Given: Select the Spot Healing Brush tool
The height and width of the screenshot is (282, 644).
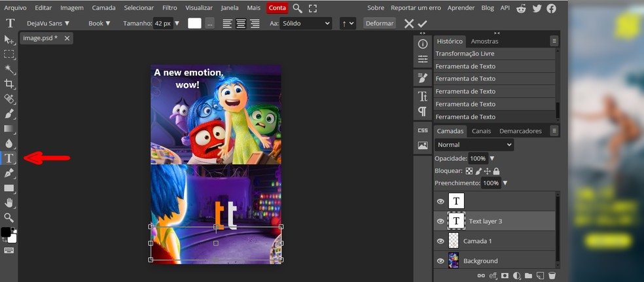Looking at the screenshot, I should coord(9,99).
